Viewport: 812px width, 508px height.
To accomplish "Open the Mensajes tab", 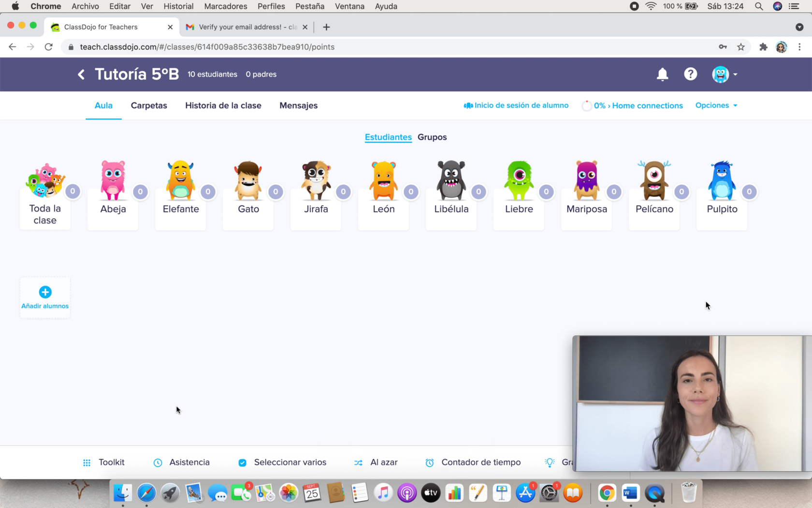I will point(298,105).
